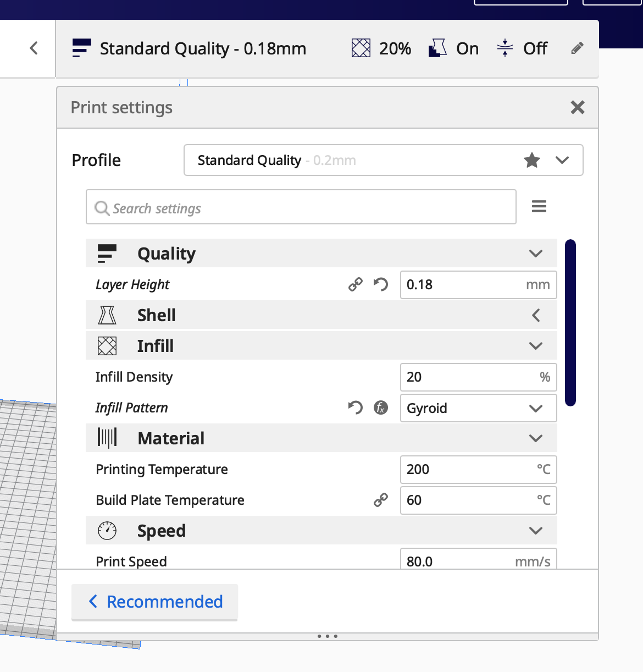Close the Print settings panel

[x=578, y=107]
